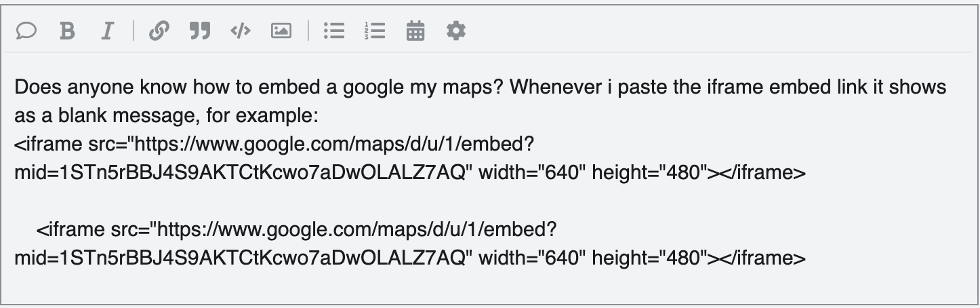
Task: Open the image upload tool
Action: (x=281, y=31)
